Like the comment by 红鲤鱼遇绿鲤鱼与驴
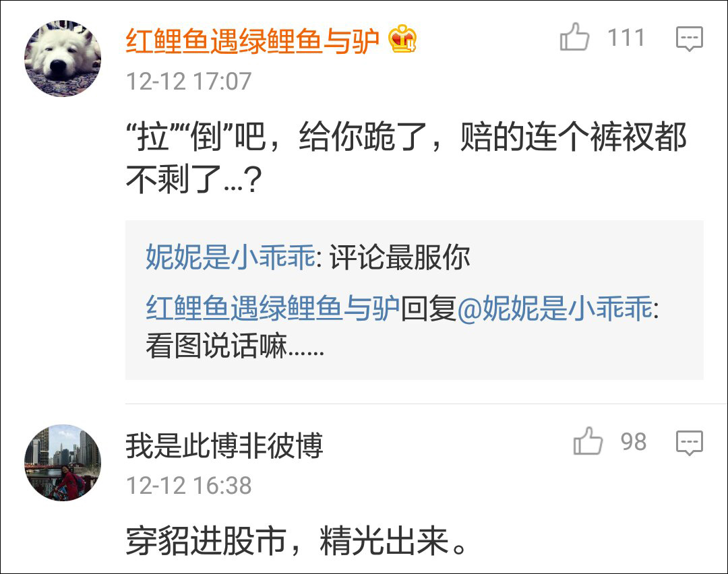The image size is (728, 574). (574, 38)
